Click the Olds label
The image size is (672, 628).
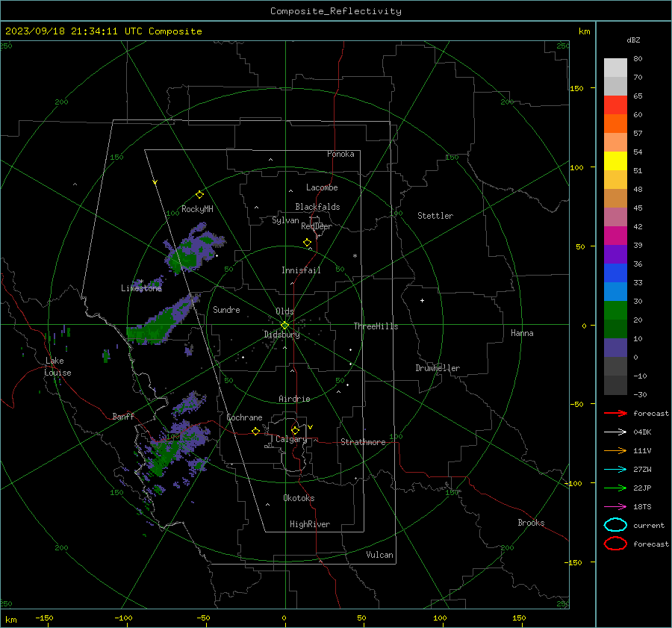(284, 311)
